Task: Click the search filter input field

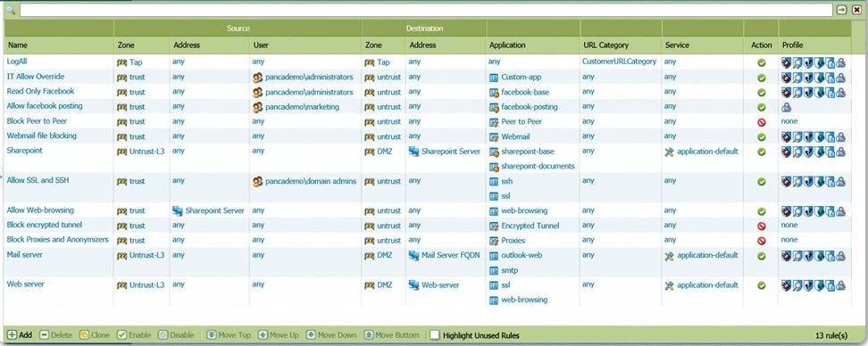Action: pyautogui.click(x=426, y=10)
